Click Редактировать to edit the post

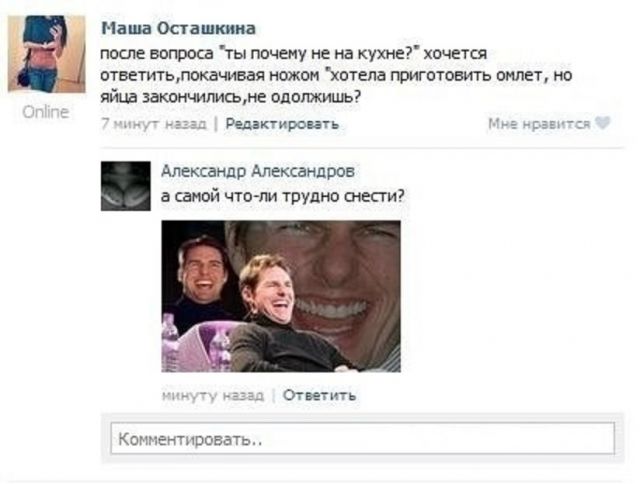pyautogui.click(x=282, y=124)
